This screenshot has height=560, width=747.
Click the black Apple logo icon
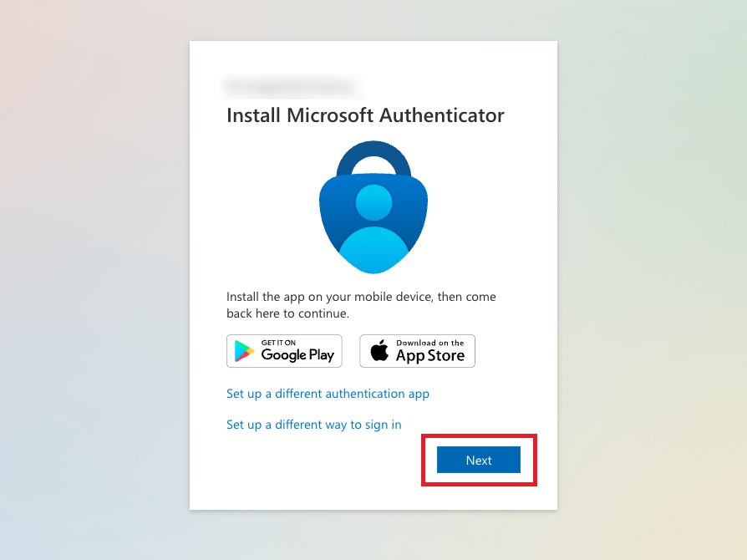tap(379, 350)
